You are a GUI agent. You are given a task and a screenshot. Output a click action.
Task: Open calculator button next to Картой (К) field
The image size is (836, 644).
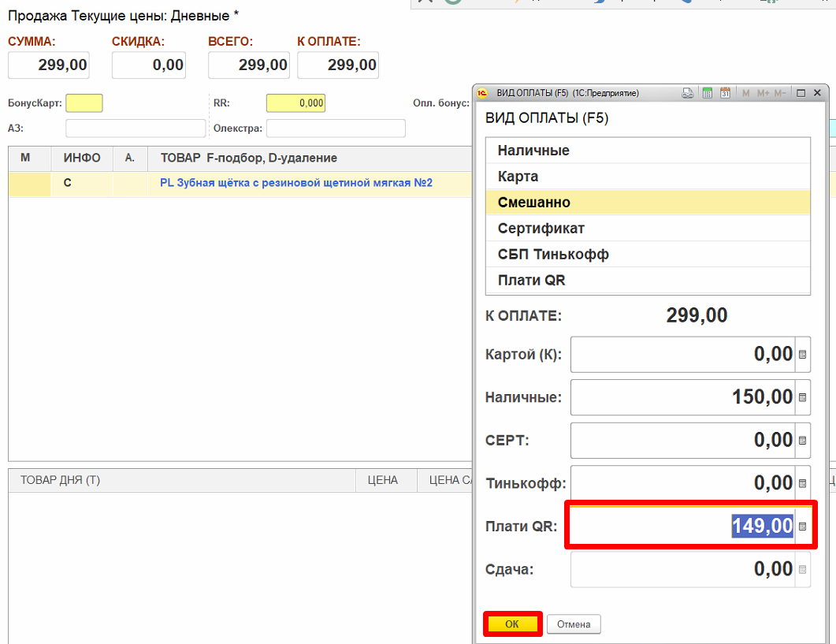click(803, 355)
